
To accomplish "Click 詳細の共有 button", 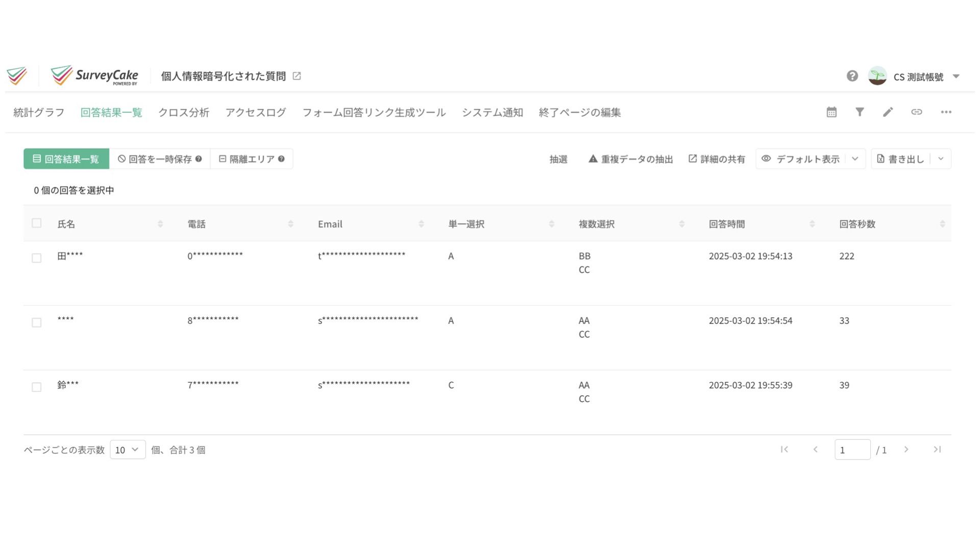I will tap(717, 159).
